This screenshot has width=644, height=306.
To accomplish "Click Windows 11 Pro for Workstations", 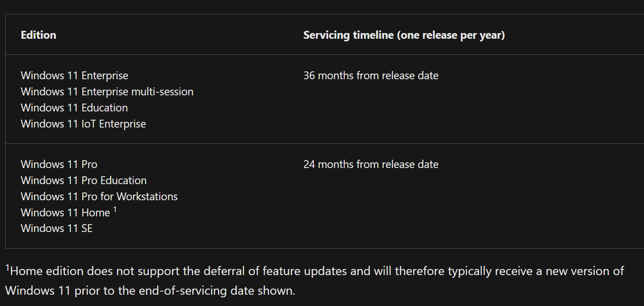I will (x=99, y=197).
